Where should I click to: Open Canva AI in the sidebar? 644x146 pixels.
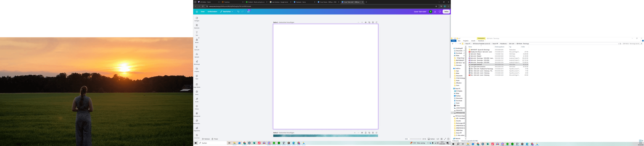click(197, 48)
